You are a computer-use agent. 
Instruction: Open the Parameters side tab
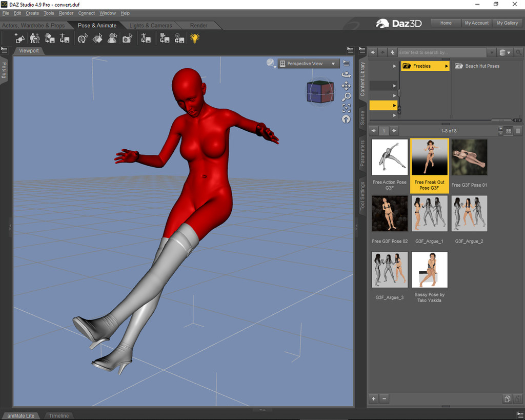pyautogui.click(x=362, y=153)
